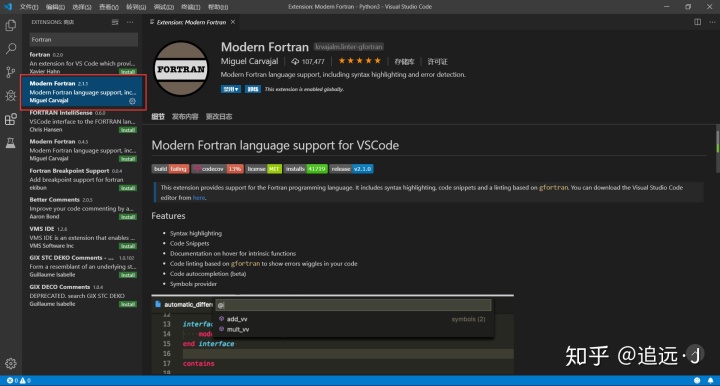
Task: Click the VS Code logo menu icon
Action: (x=8, y=6)
